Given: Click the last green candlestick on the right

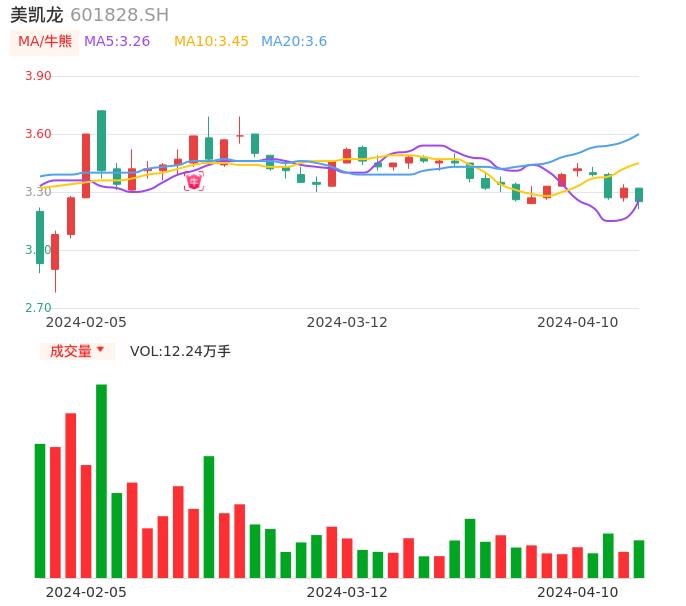Looking at the screenshot, I should (639, 195).
